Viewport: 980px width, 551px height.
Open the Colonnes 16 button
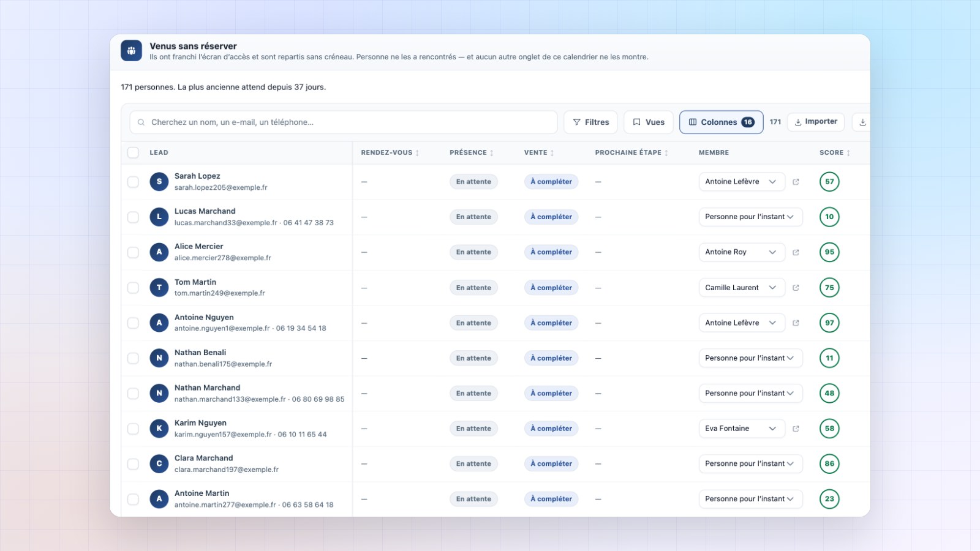click(x=721, y=122)
